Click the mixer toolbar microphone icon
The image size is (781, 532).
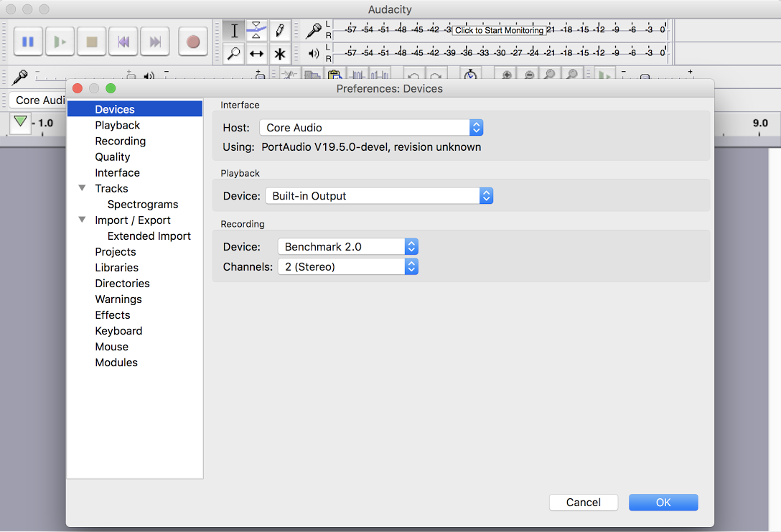[20, 77]
